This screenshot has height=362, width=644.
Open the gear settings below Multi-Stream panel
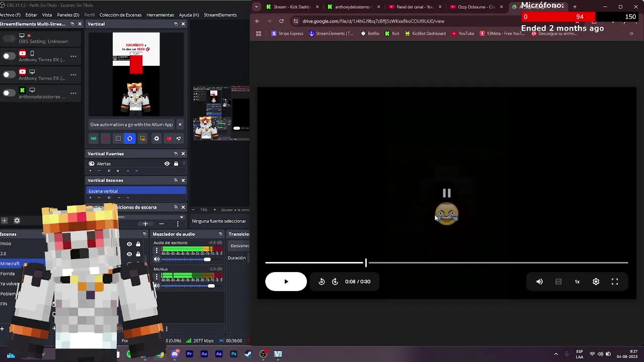[17, 220]
